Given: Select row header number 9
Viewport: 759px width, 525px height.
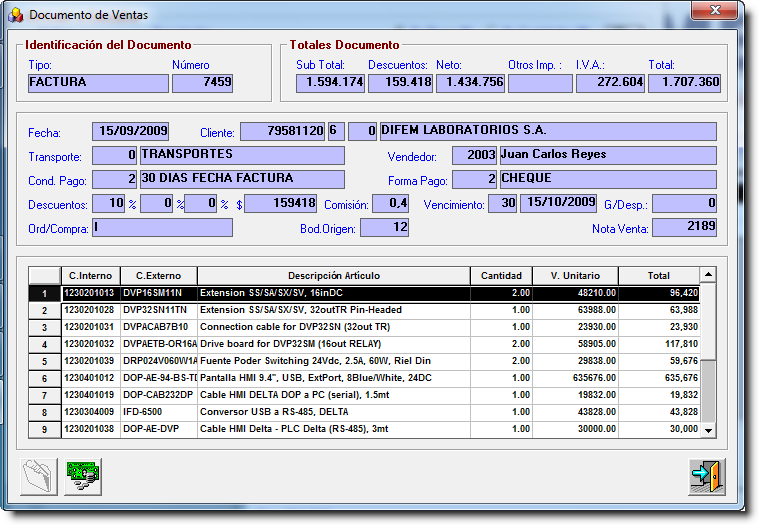Looking at the screenshot, I should 45,429.
